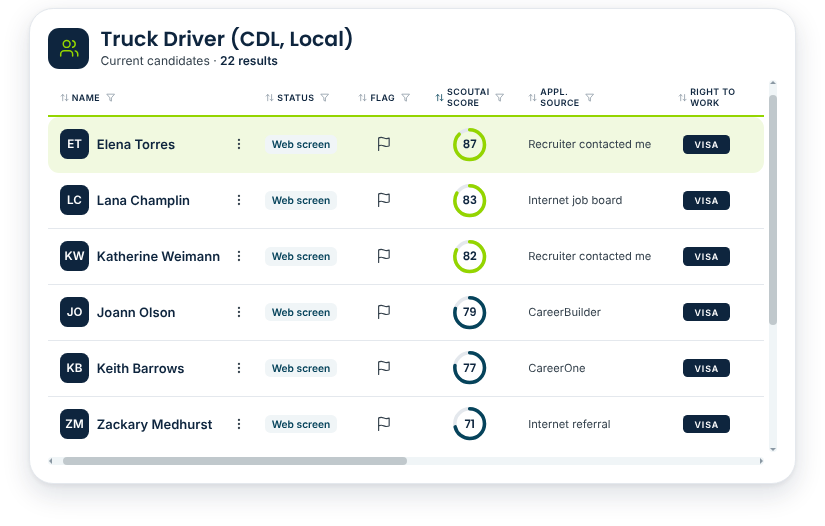Flag candidate Zackary Medhurst
The height and width of the screenshot is (526, 825).
[x=384, y=424]
